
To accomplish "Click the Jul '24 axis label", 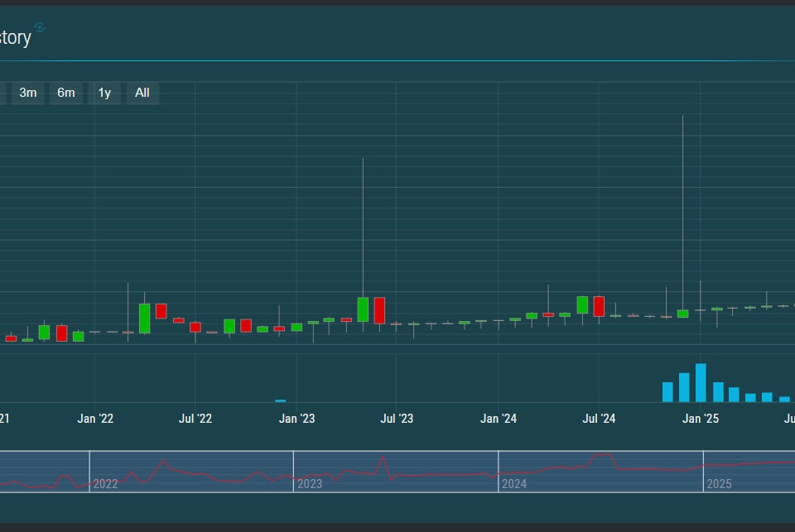I will coord(599,419).
